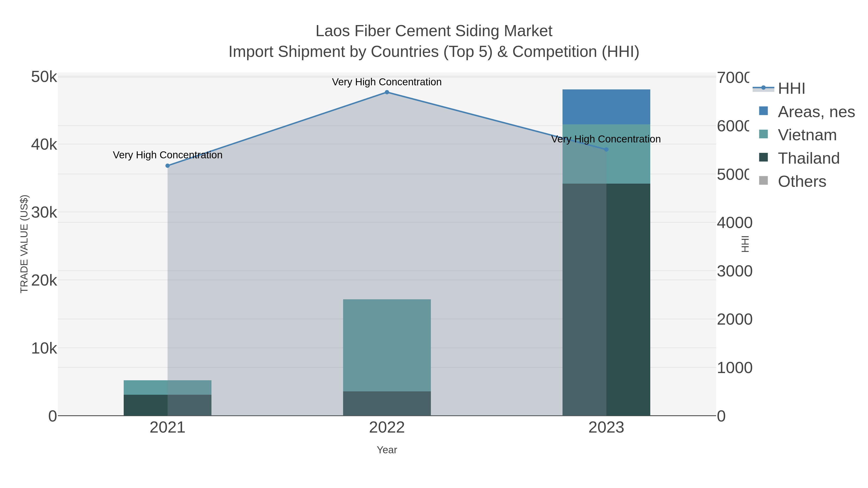Click the 2022 Thailand bar segment
This screenshot has width=868, height=488.
pos(387,403)
